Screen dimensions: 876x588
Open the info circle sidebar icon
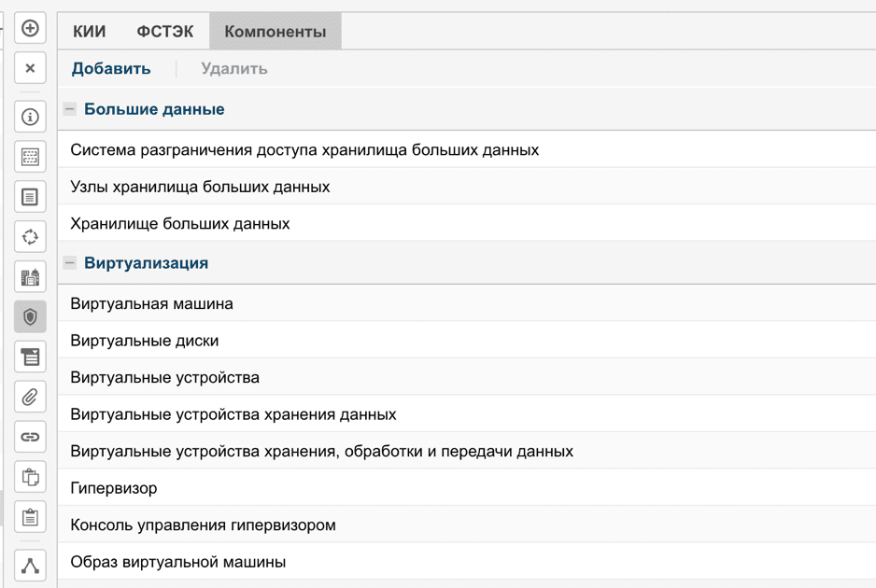(30, 118)
